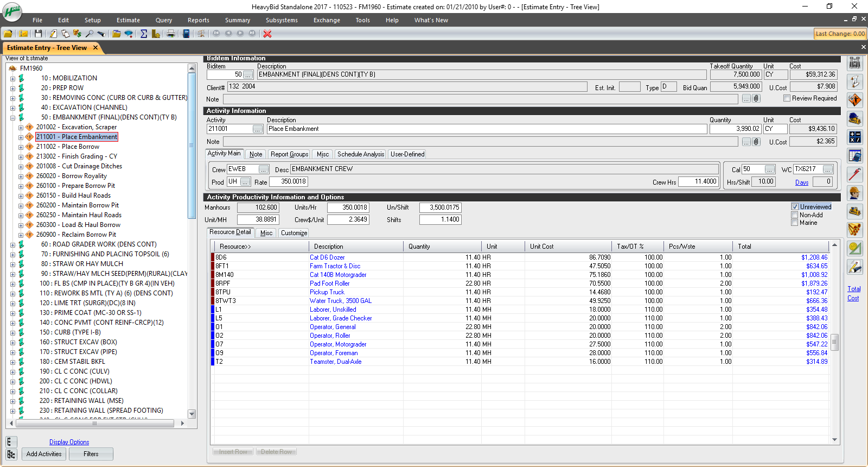Open the Subsystems menu
This screenshot has height=467, width=868.
[282, 20]
